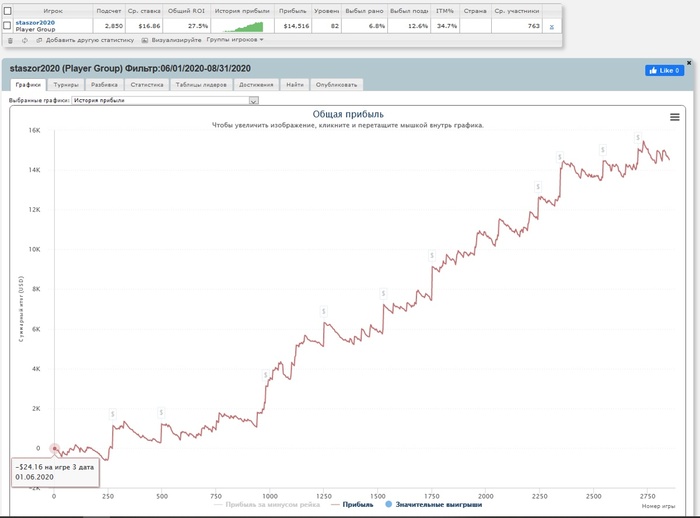Open the Группы игроков dropdown
Image resolution: width=700 pixels, height=518 pixels.
point(235,40)
